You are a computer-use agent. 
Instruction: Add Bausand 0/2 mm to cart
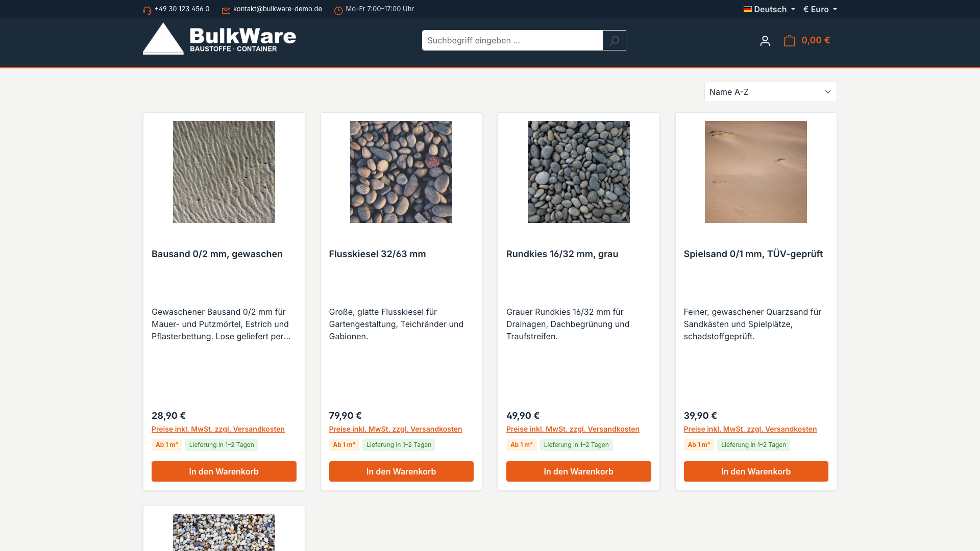coord(224,471)
